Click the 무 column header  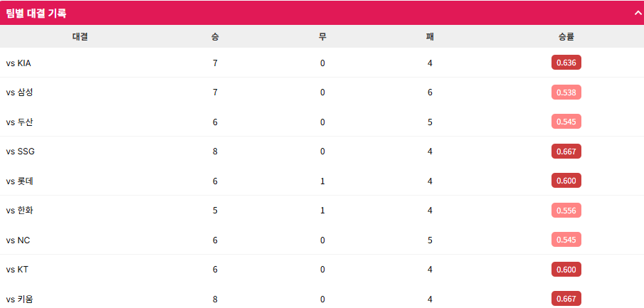point(322,36)
